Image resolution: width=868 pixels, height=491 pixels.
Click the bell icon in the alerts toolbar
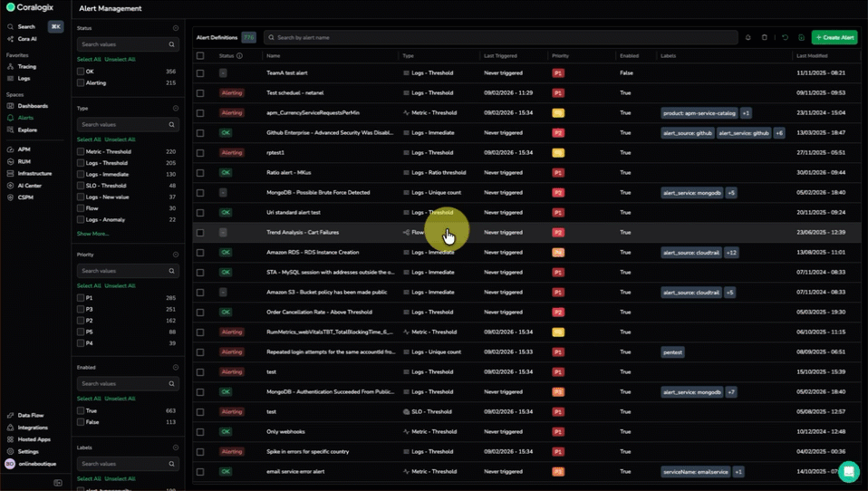[747, 38]
